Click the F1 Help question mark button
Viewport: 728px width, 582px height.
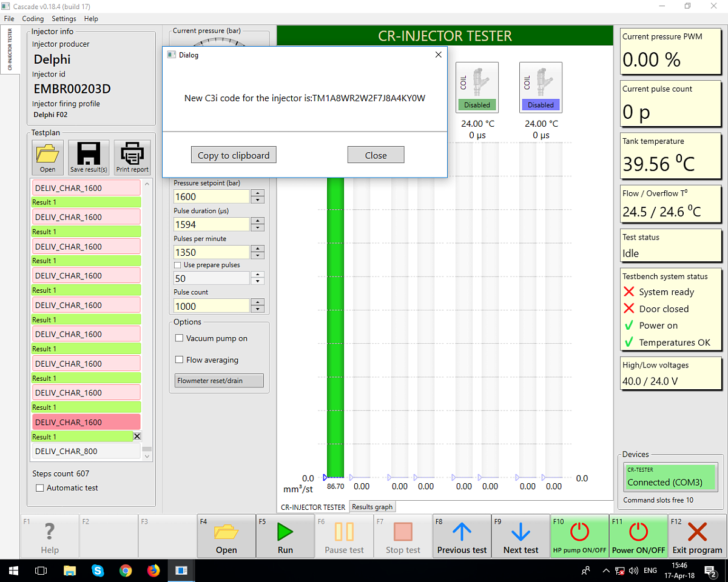click(50, 536)
